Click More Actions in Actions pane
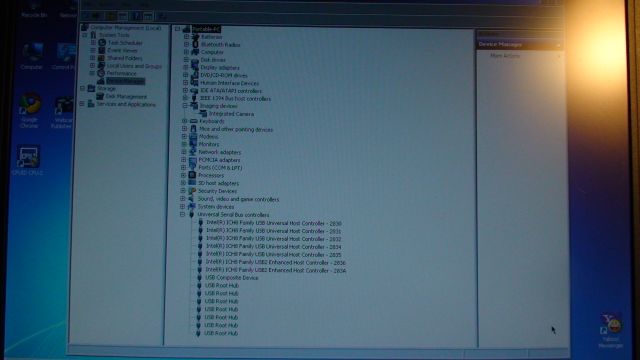Screen dimensions: 640x360 (505, 56)
